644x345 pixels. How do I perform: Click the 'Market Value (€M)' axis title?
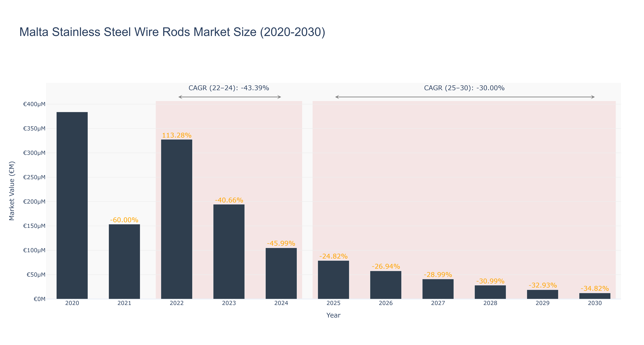click(12, 191)
